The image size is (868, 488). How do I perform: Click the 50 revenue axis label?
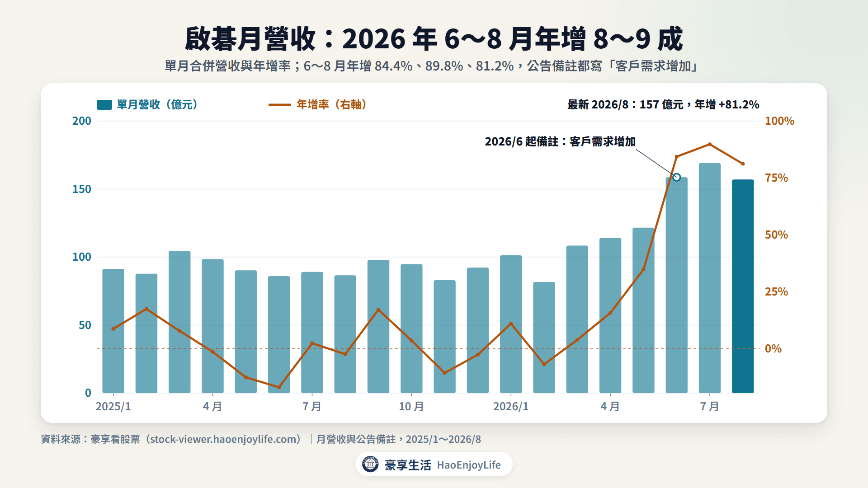85,325
